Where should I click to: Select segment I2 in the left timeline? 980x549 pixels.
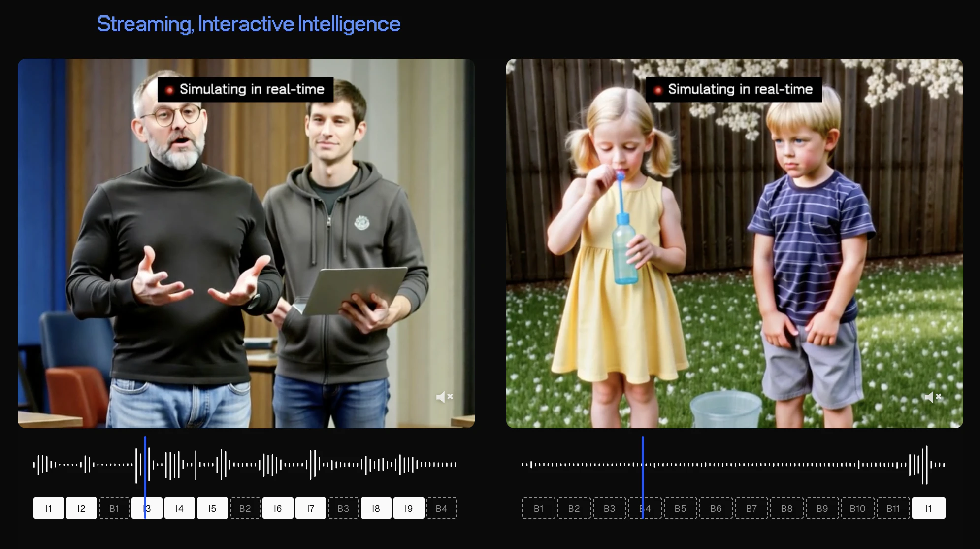81,508
